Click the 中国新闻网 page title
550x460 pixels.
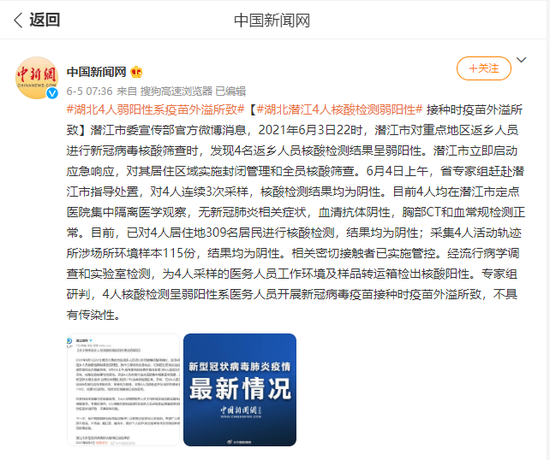(x=272, y=20)
